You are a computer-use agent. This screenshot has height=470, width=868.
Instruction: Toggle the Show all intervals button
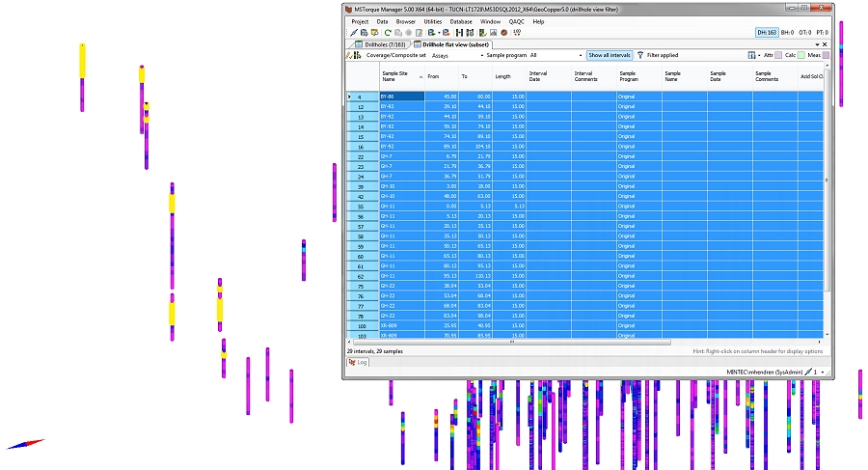(610, 56)
